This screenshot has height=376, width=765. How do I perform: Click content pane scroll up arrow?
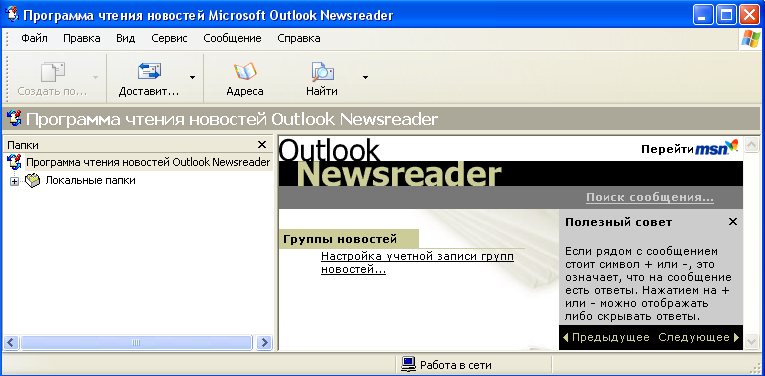[x=751, y=144]
